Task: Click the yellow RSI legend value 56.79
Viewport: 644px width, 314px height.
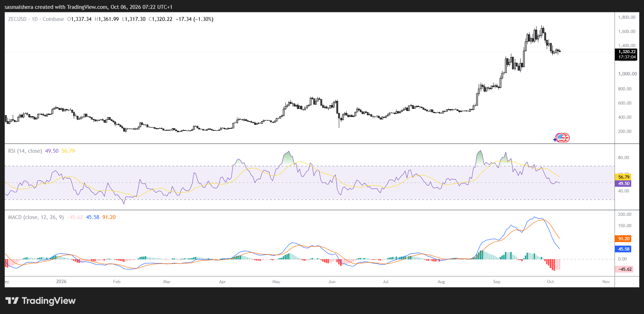Action: (68, 151)
